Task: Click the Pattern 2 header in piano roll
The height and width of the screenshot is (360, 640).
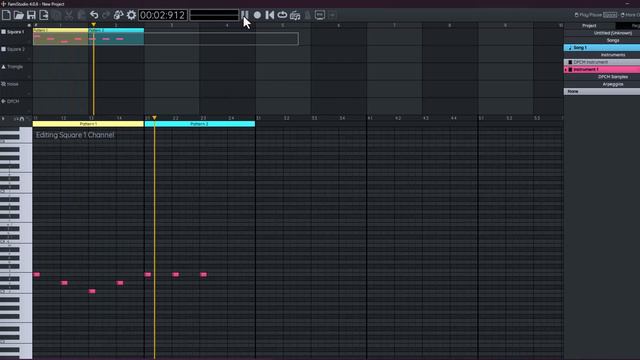Action: pyautogui.click(x=200, y=124)
